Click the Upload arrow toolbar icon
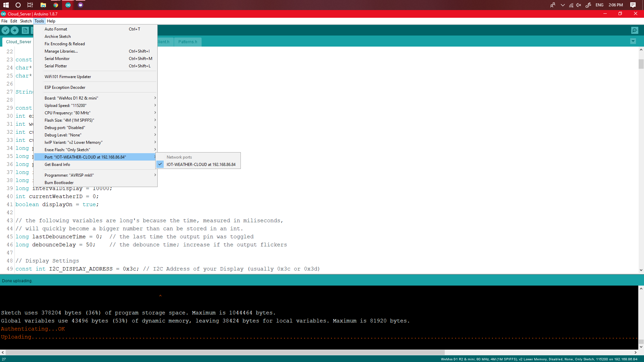 [15, 30]
